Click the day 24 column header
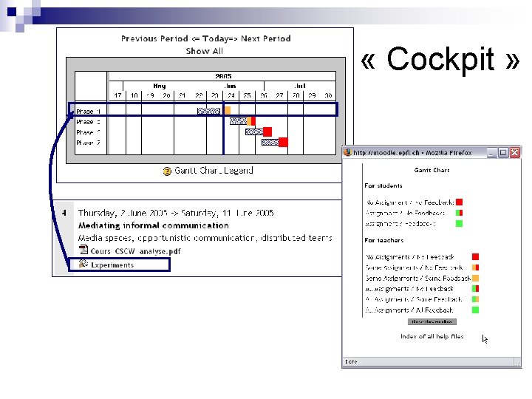The height and width of the screenshot is (399, 532). click(231, 95)
